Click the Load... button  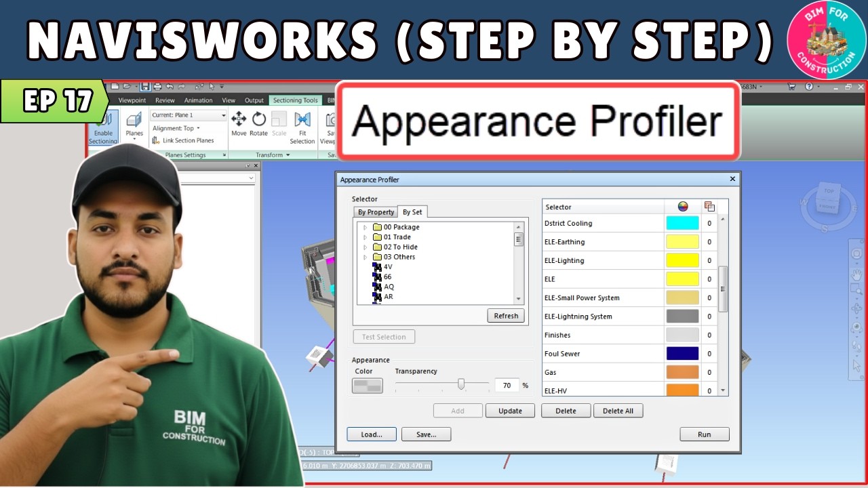coord(372,434)
